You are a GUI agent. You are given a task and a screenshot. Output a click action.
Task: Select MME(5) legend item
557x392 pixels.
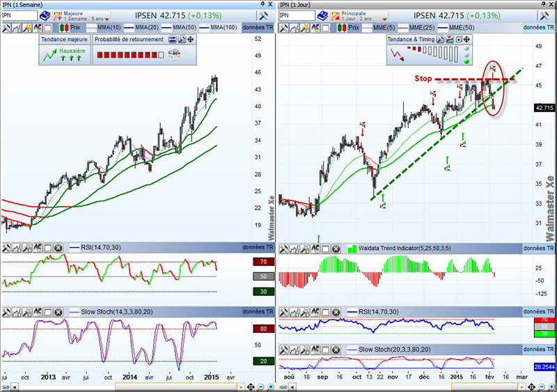tap(378, 28)
